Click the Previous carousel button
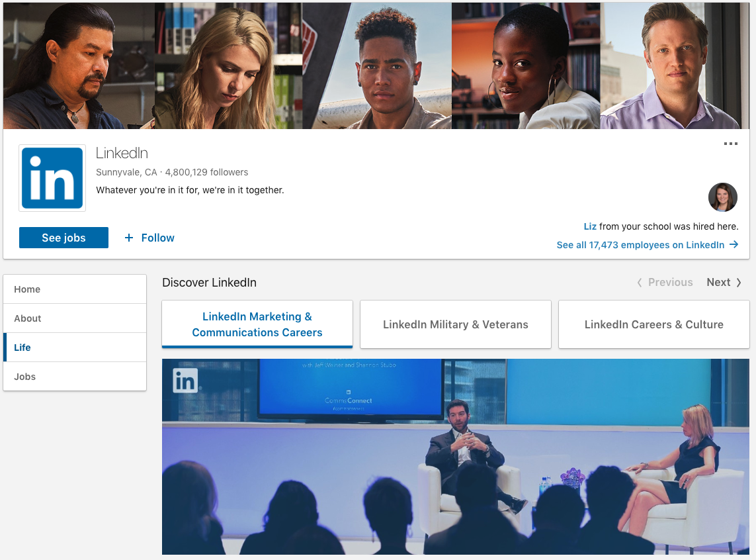Image resolution: width=756 pixels, height=560 pixels. pyautogui.click(x=664, y=282)
